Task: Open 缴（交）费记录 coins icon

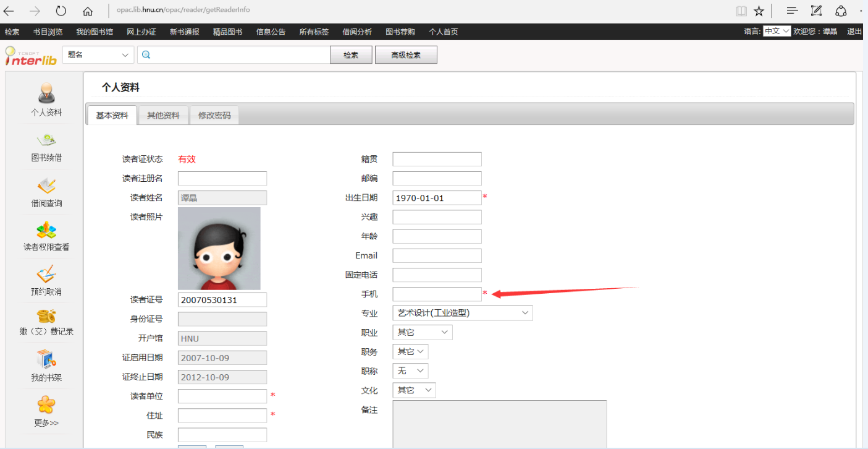Action: [x=46, y=316]
